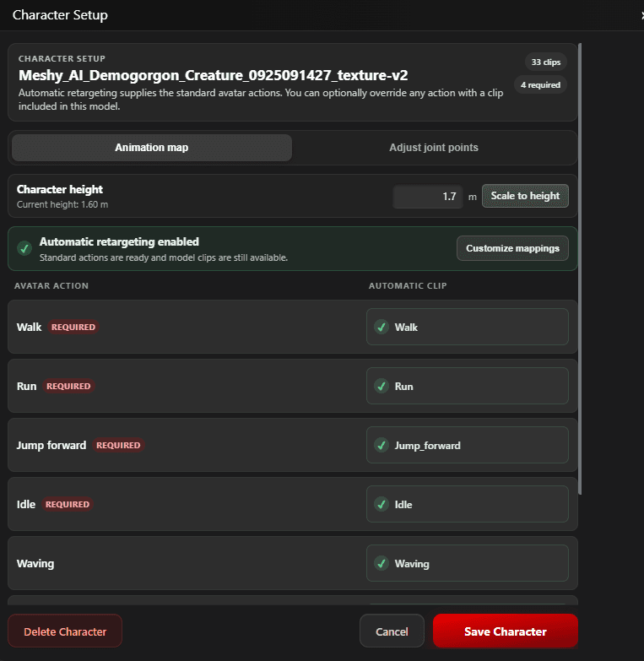The image size is (644, 661).
Task: Open Customize mappings
Action: coord(512,248)
